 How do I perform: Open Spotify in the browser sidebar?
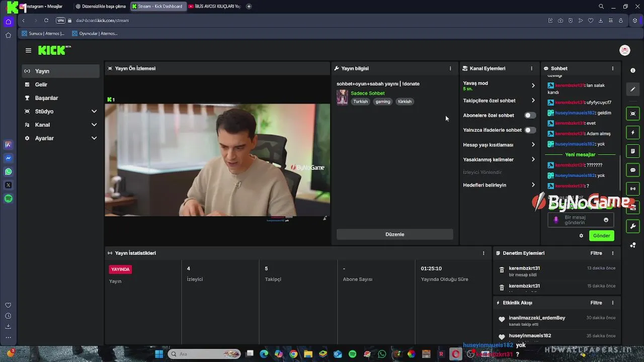(x=8, y=199)
